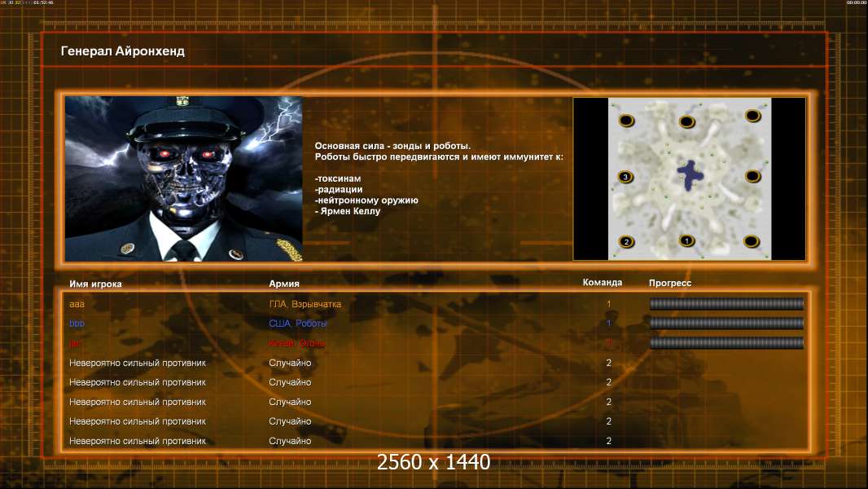
Task: Click the Армия column header
Action: [x=284, y=284]
